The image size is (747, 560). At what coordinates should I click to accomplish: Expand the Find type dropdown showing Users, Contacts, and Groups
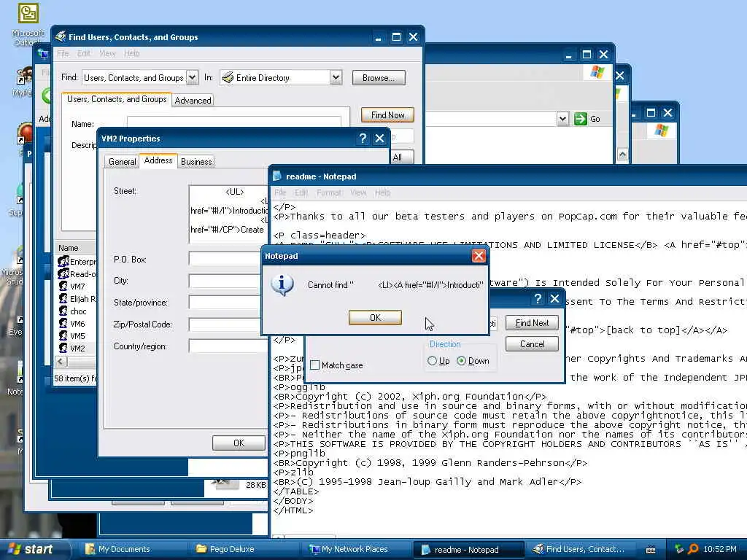point(192,77)
